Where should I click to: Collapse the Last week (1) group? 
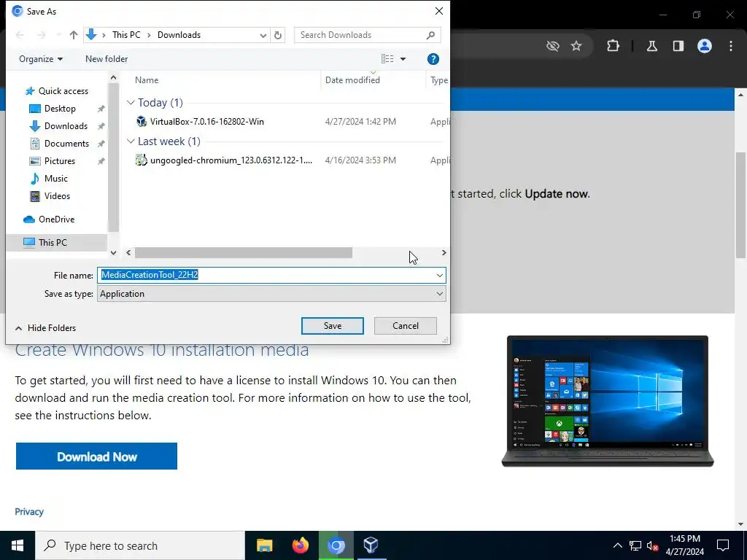[131, 141]
